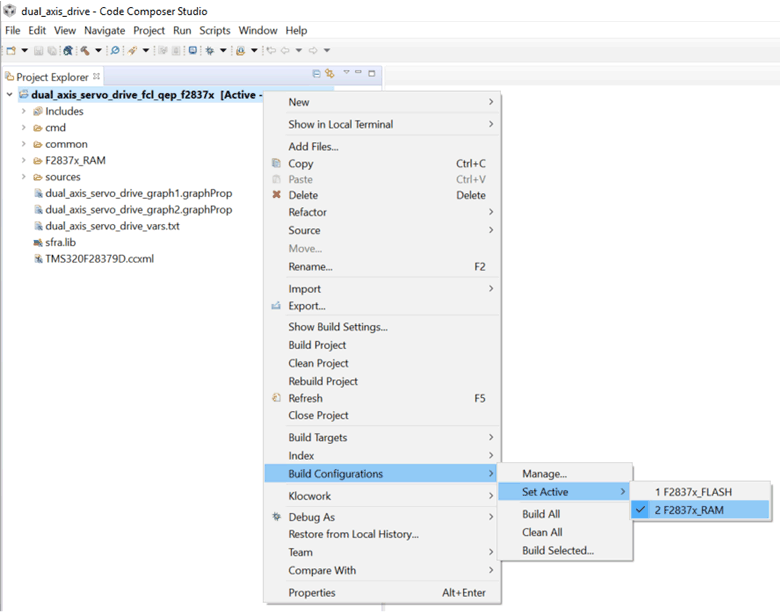781x612 pixels.
Task: Select 1 F2837x_FLASH build configuration
Action: 692,492
